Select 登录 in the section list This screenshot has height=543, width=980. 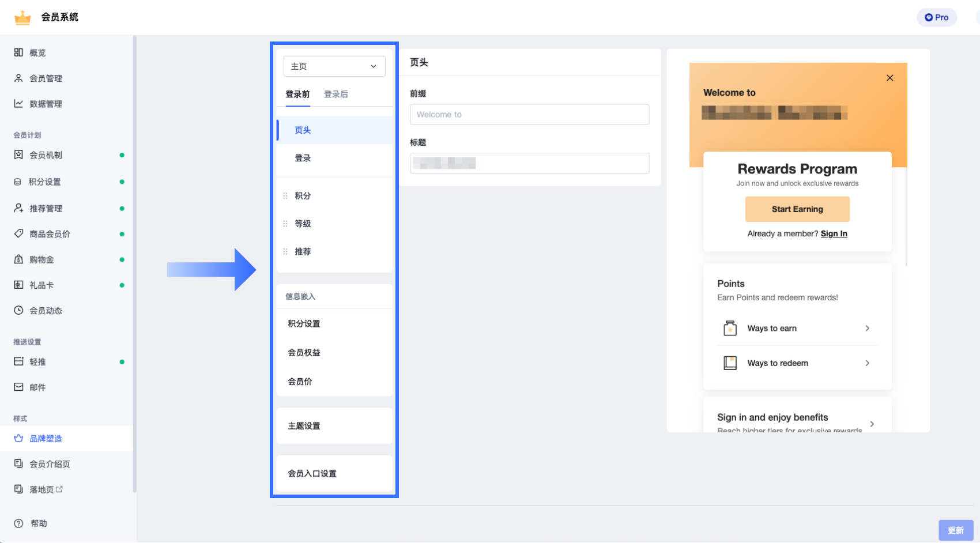tap(335, 158)
